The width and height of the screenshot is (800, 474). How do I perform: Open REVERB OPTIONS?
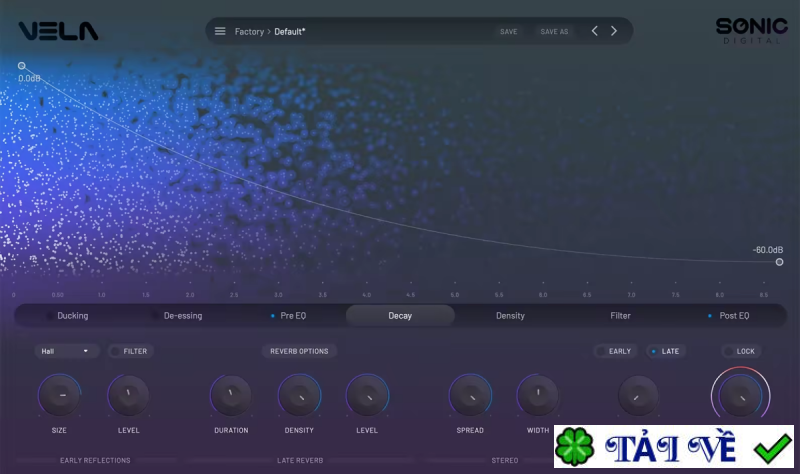point(299,351)
